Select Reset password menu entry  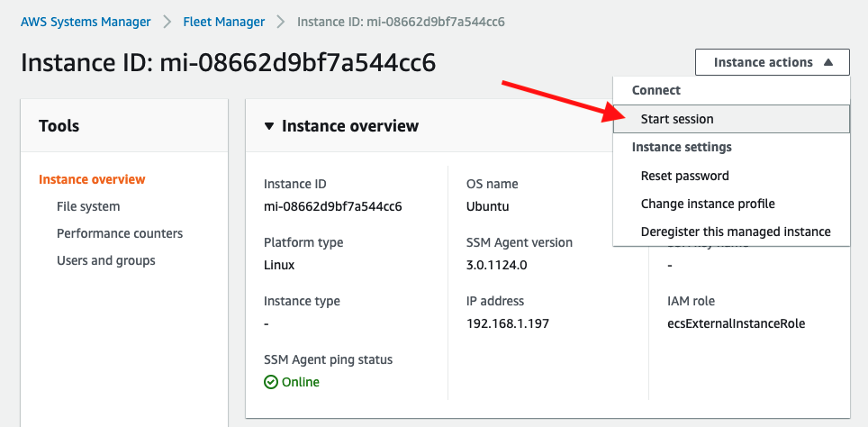click(x=731, y=176)
